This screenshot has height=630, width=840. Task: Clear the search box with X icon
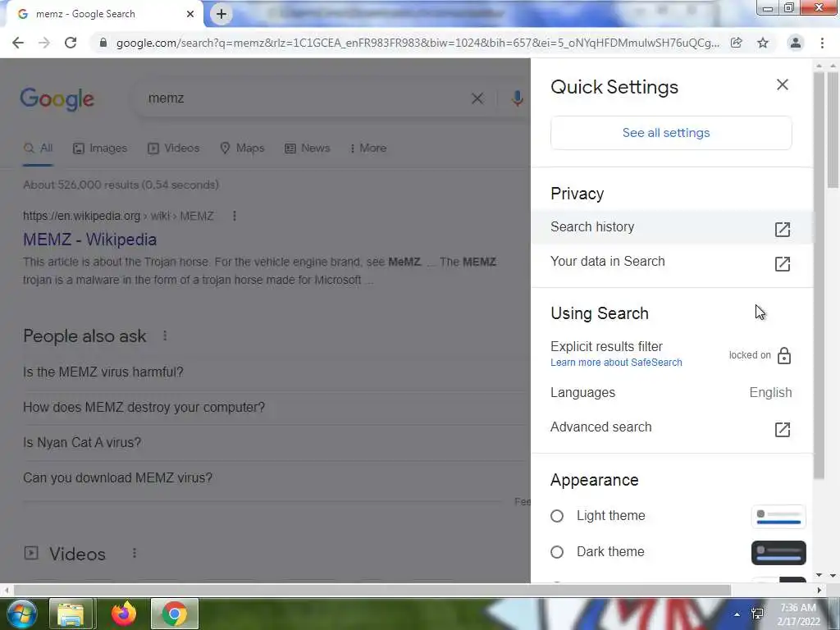pyautogui.click(x=477, y=98)
